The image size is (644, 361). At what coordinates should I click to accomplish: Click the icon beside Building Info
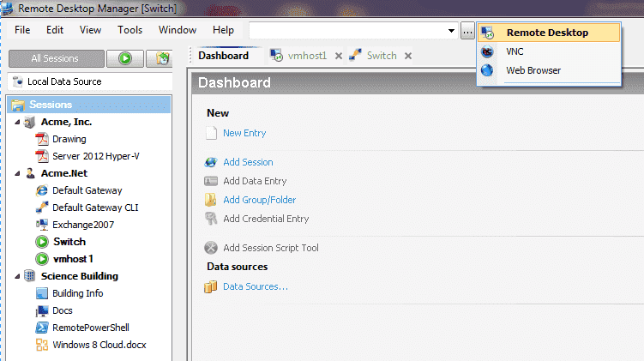[x=42, y=293]
